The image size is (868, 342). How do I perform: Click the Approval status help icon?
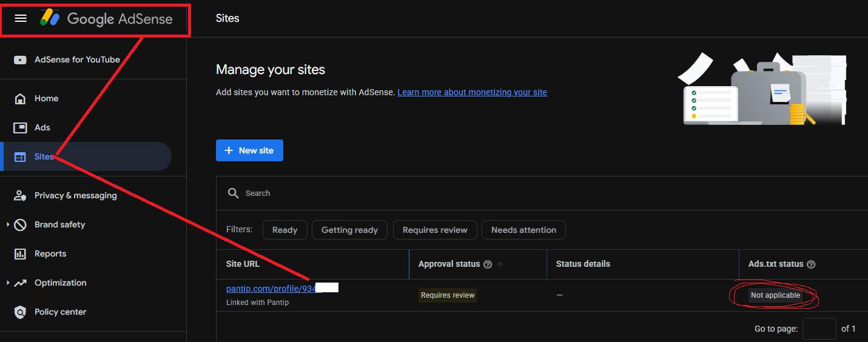487,264
